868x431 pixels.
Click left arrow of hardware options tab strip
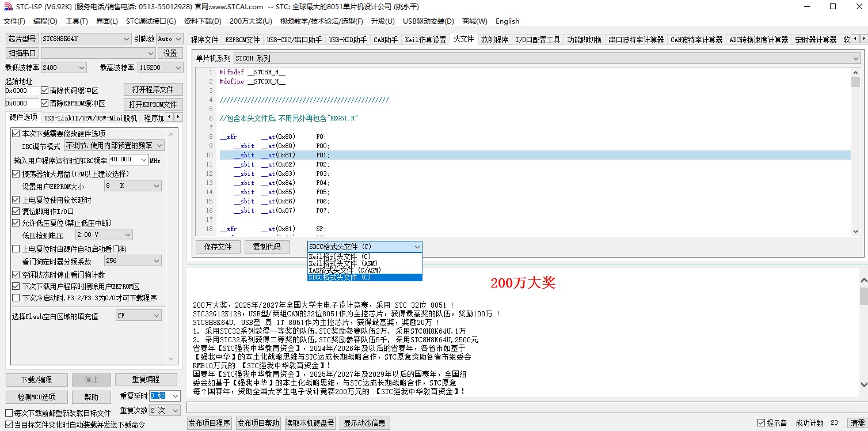170,118
